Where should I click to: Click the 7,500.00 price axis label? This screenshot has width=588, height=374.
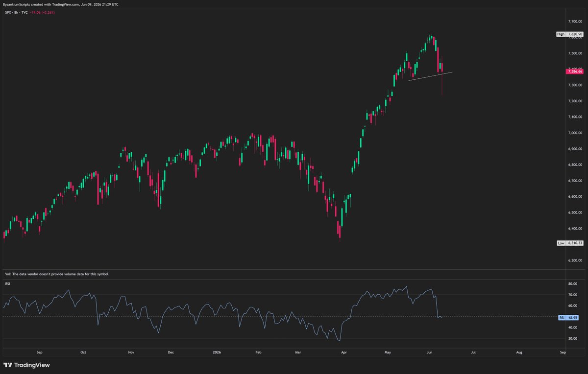pos(575,53)
